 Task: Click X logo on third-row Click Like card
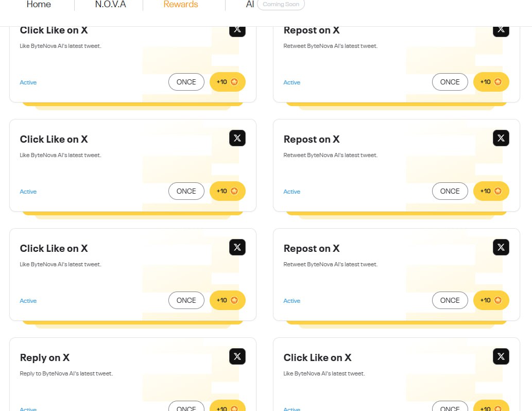click(237, 247)
